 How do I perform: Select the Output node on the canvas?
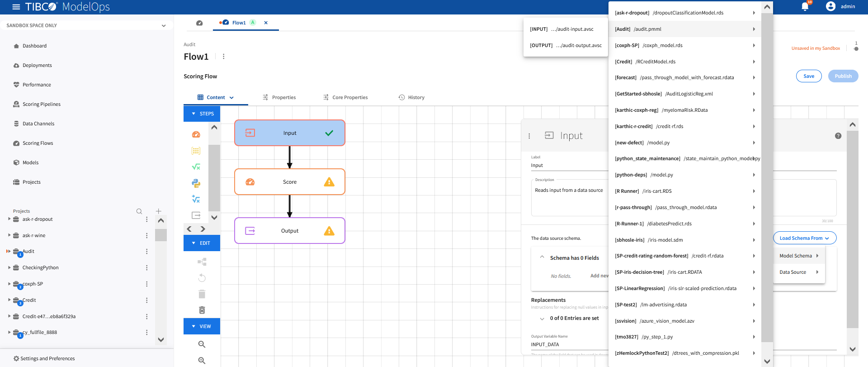(x=290, y=231)
